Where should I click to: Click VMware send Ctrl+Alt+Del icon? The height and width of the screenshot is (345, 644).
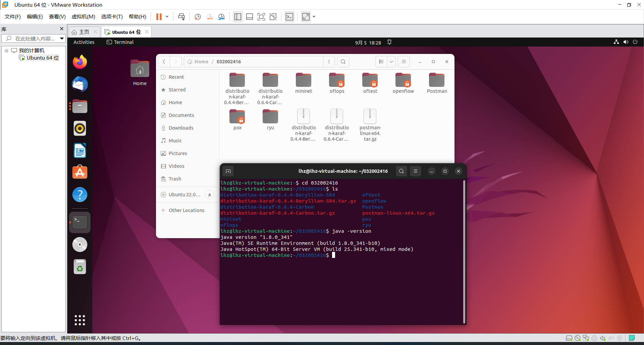181,17
